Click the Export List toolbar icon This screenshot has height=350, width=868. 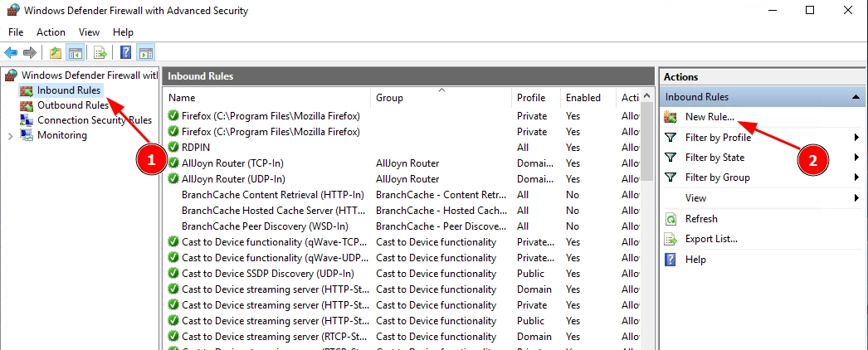point(100,53)
